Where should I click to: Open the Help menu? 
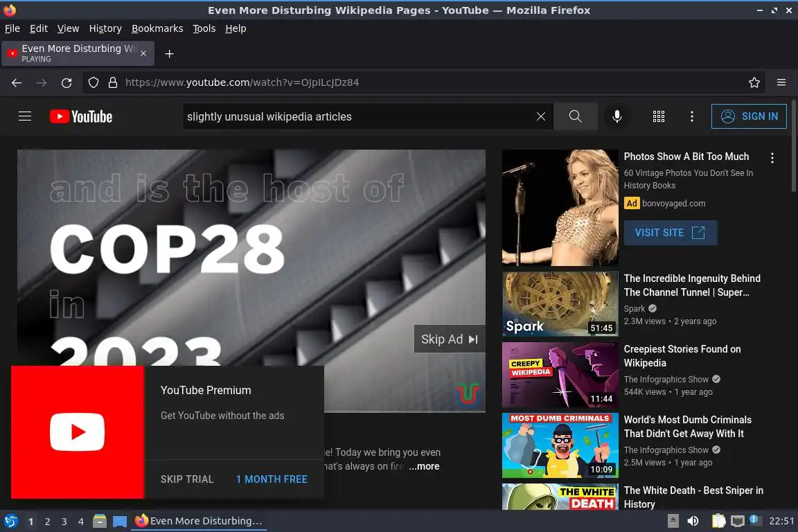coord(236,28)
